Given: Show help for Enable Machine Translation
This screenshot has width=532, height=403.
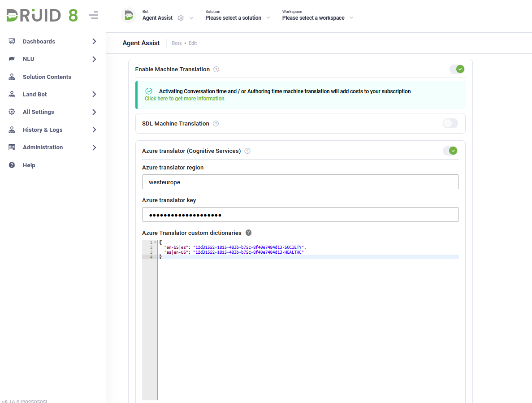Looking at the screenshot, I should [216, 69].
